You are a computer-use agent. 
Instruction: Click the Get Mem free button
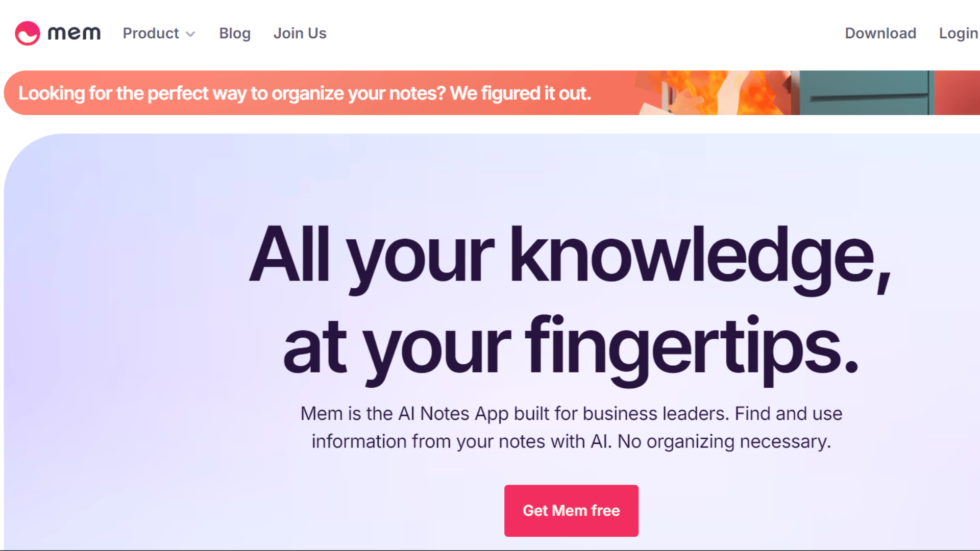(x=571, y=511)
